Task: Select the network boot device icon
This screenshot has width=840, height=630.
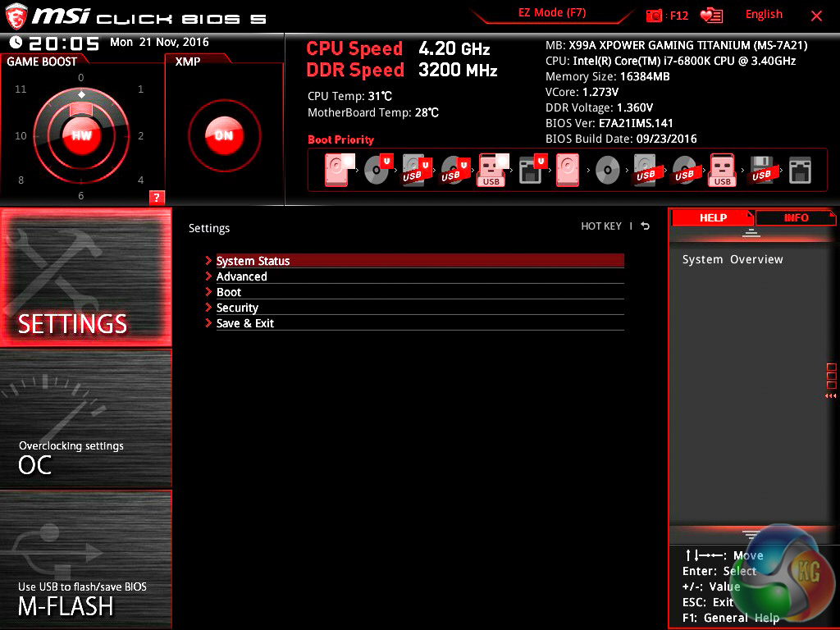Action: coord(800,171)
